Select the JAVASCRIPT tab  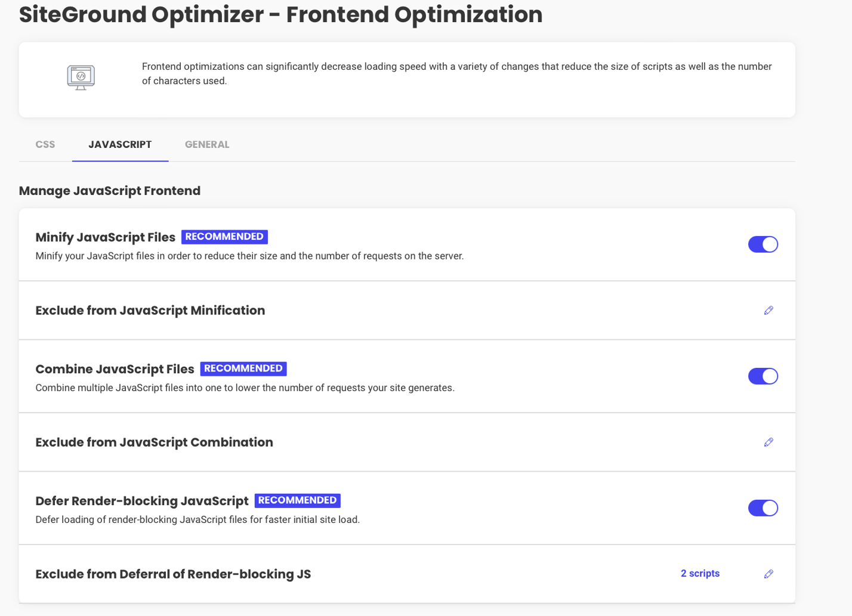coord(120,144)
